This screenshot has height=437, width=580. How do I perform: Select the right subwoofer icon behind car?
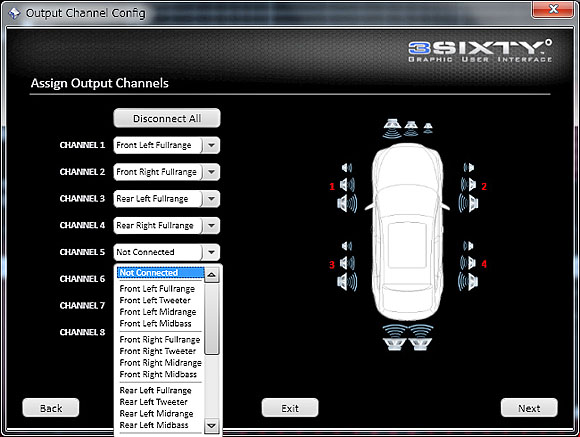(420, 337)
